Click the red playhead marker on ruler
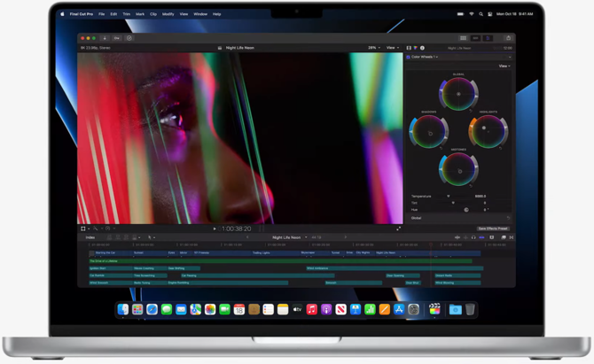 pos(431,244)
